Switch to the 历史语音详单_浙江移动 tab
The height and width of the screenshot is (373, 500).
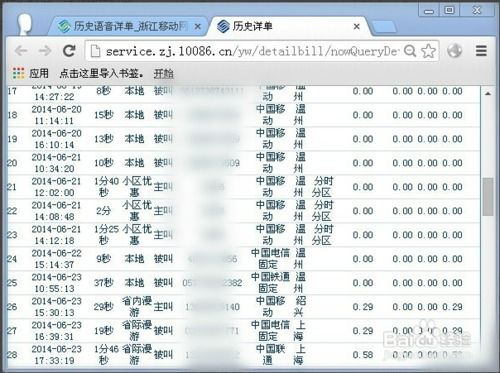pyautogui.click(x=128, y=26)
